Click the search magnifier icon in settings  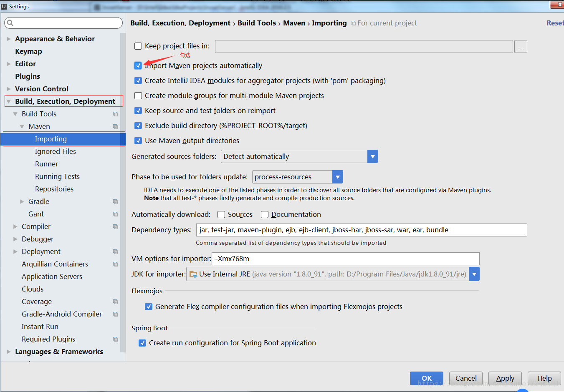click(10, 23)
